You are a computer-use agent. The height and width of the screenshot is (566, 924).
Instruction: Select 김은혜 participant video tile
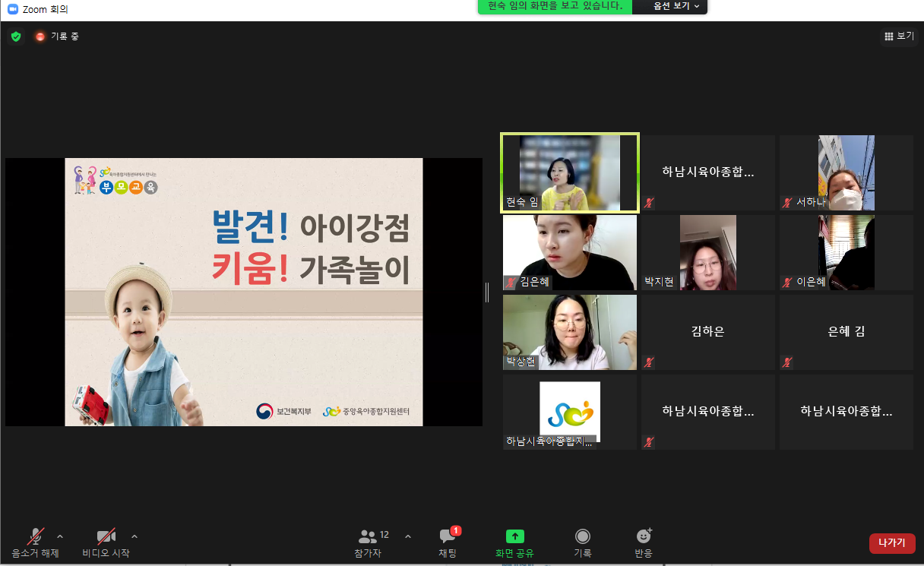(570, 252)
